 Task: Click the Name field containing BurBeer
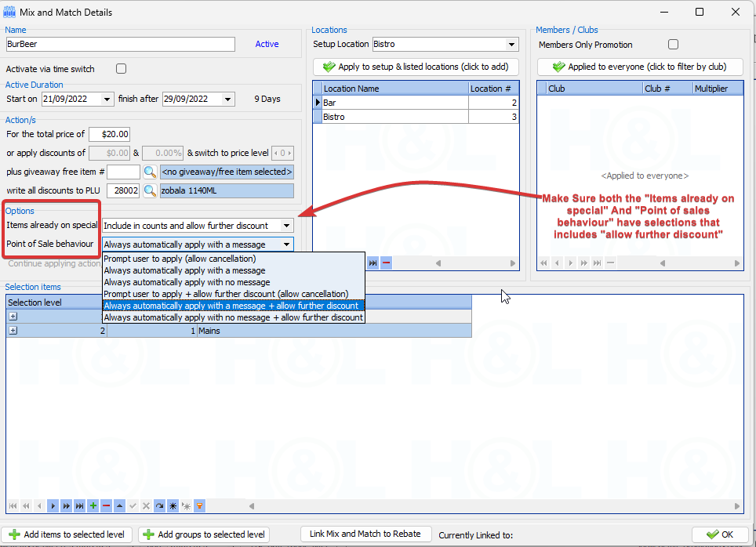(x=120, y=45)
